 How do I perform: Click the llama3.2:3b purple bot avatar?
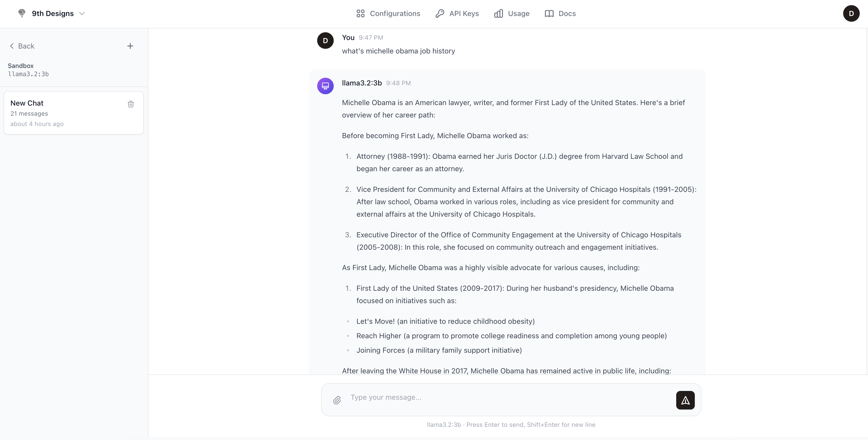(x=325, y=86)
